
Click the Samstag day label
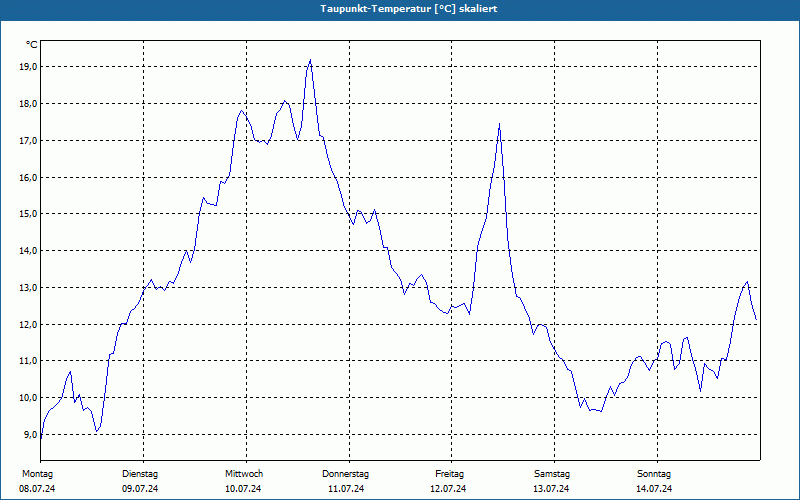point(552,474)
